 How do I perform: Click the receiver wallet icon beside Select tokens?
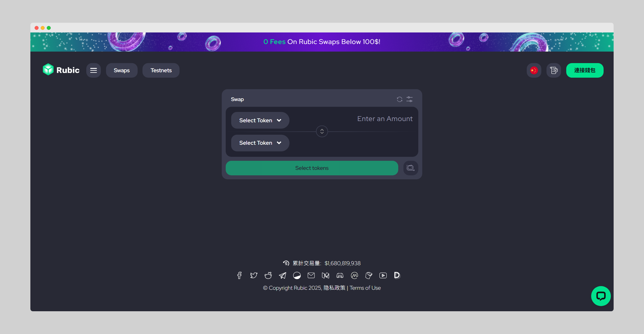coord(411,168)
